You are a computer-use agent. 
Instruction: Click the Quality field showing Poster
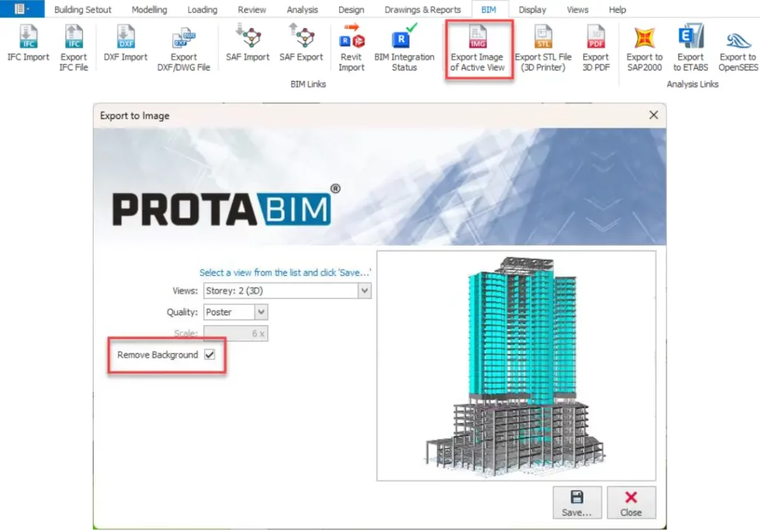click(235, 312)
